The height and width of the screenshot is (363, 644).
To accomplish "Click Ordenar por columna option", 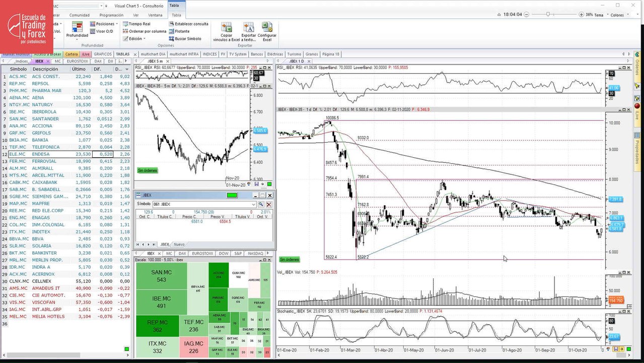I will point(144,31).
